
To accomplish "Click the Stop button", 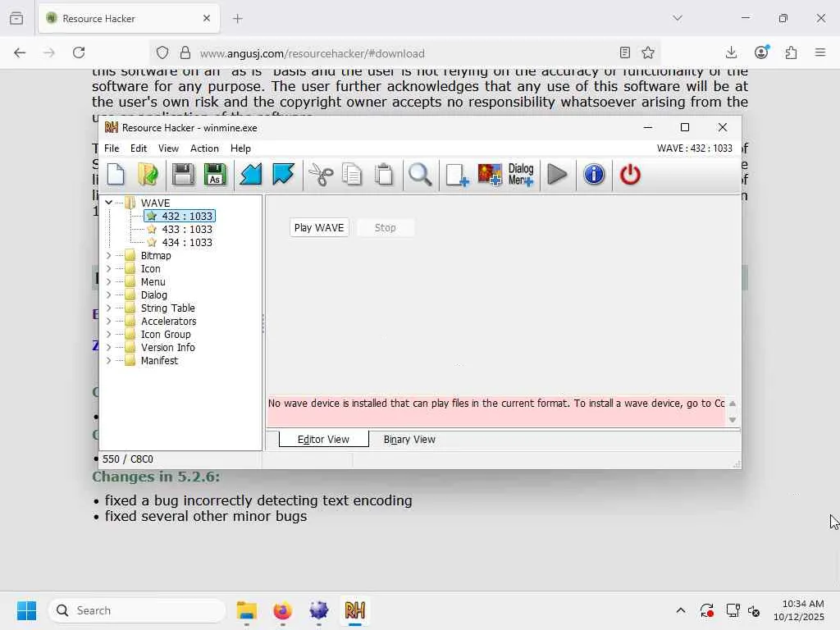I will 386,228.
